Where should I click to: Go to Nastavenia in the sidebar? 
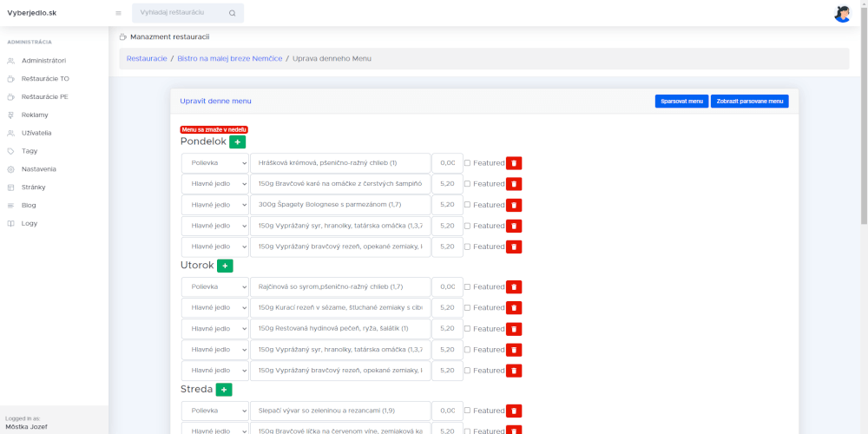39,169
